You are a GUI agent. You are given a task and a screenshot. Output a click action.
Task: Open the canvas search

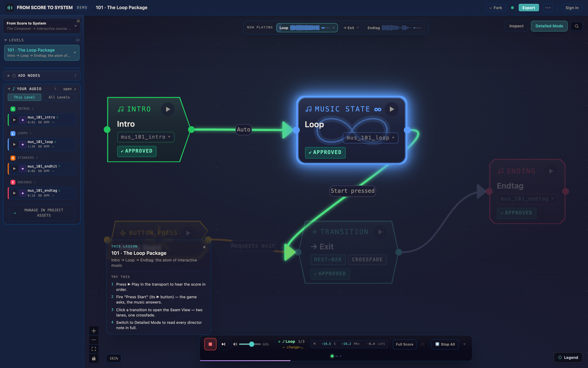577,26
